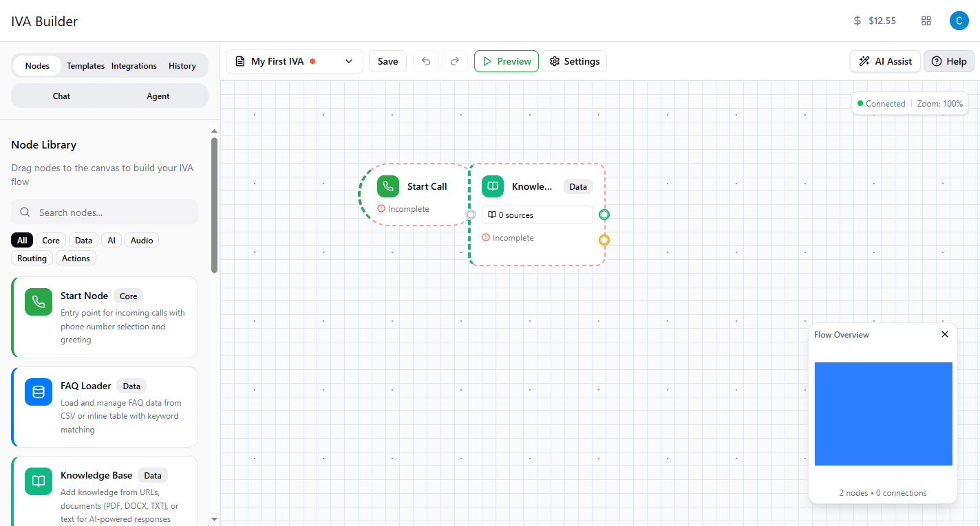Preview the IVA flow

tap(506, 61)
